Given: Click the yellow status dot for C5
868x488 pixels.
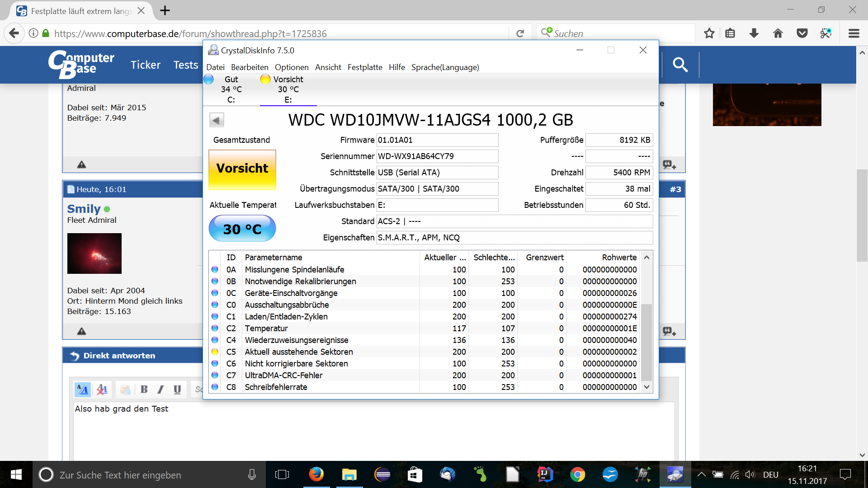Looking at the screenshot, I should [x=215, y=352].
